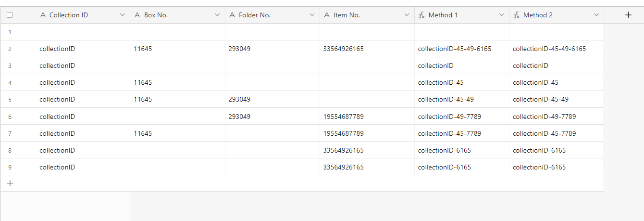Click Method 2 value collectionID-45-49-6165
The height and width of the screenshot is (221, 644).
click(x=549, y=49)
